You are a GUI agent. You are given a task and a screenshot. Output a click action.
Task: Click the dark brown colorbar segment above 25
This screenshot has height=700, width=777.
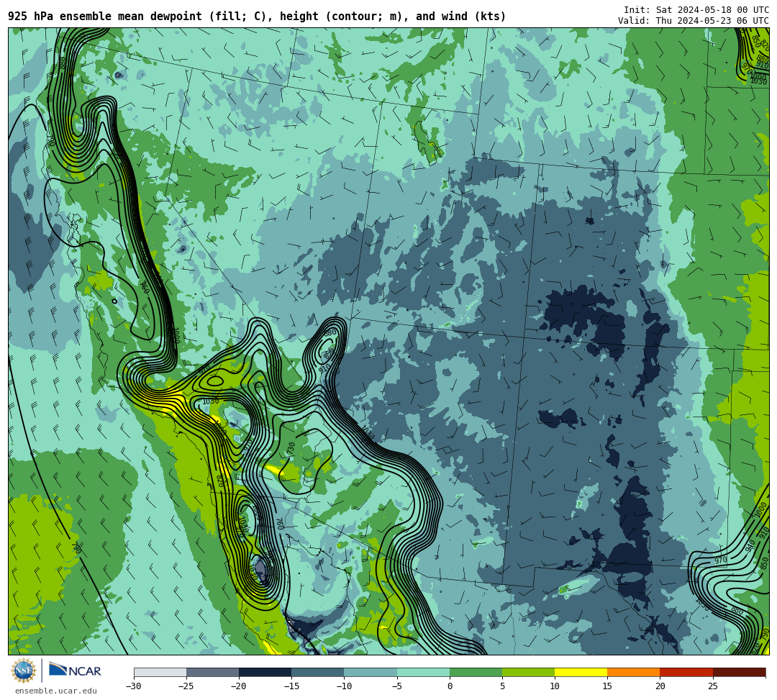tap(739, 672)
